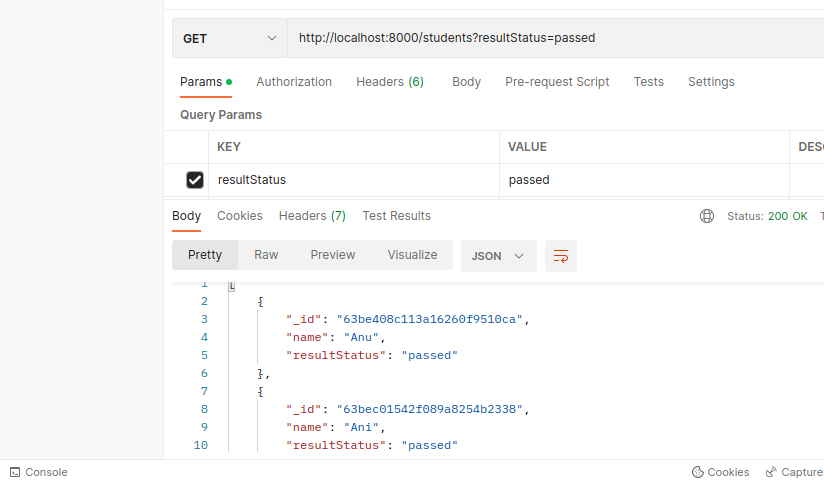This screenshot has height=483, width=824.
Task: Open the request Settings tab
Action: click(x=711, y=82)
